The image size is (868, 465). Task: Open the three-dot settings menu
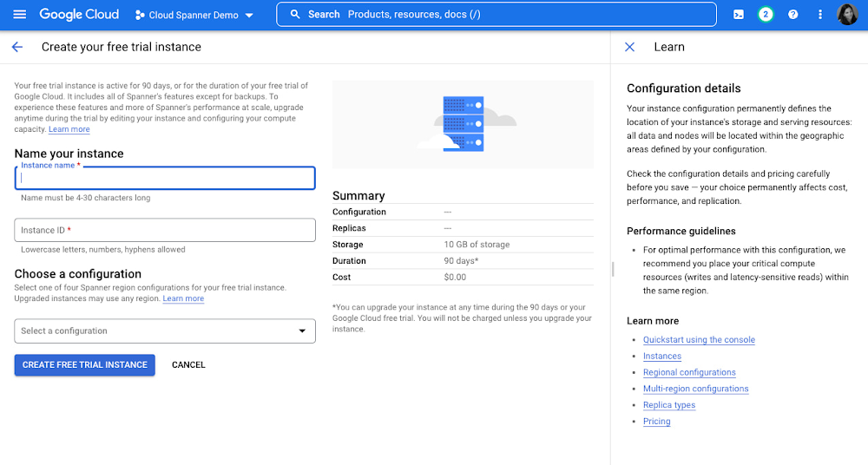(x=820, y=15)
